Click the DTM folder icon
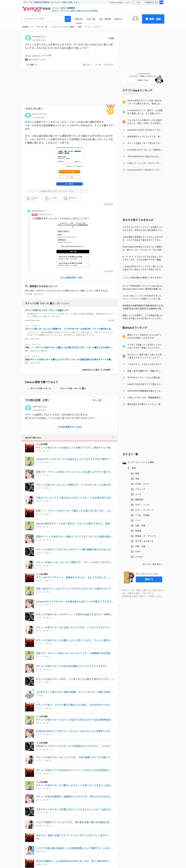This screenshot has height=868, width=186. 132,552
